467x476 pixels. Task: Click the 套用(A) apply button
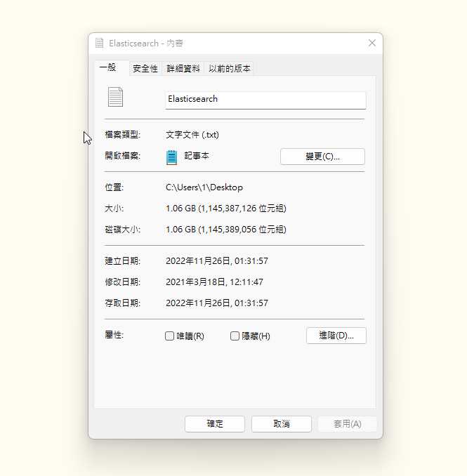click(x=348, y=424)
